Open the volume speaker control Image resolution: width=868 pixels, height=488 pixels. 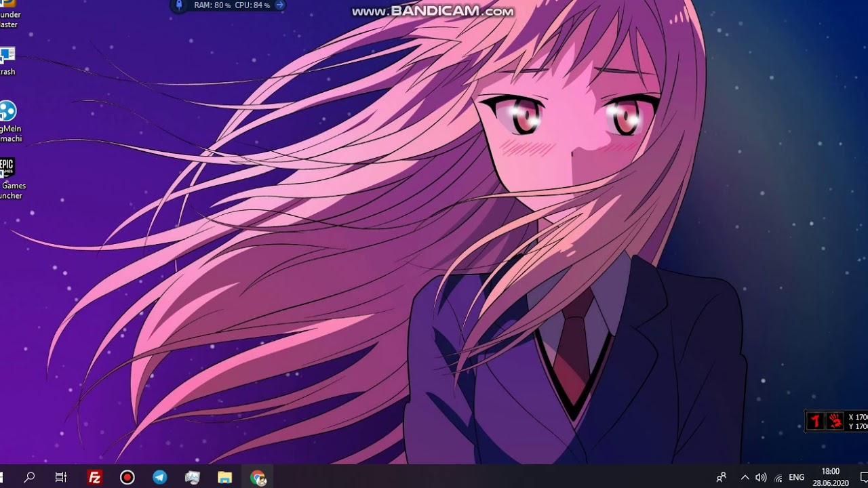[761, 477]
